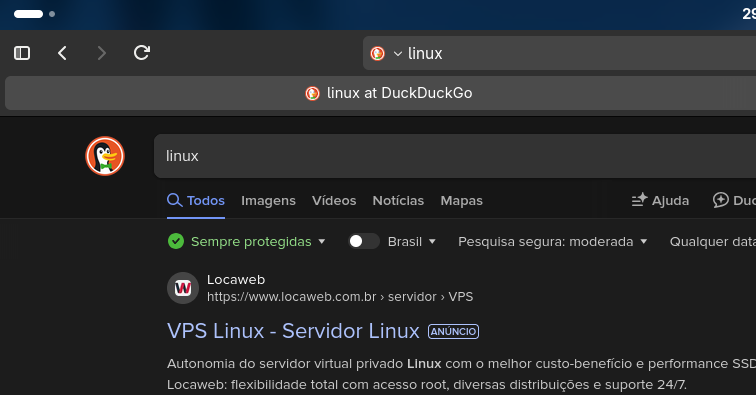Click the favicon on the DuckDuckGo tab

pyautogui.click(x=312, y=93)
